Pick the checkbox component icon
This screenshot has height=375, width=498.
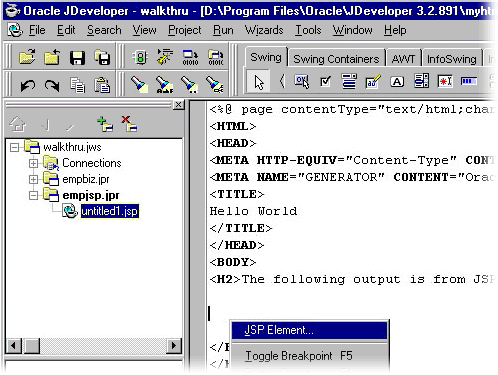pos(325,81)
